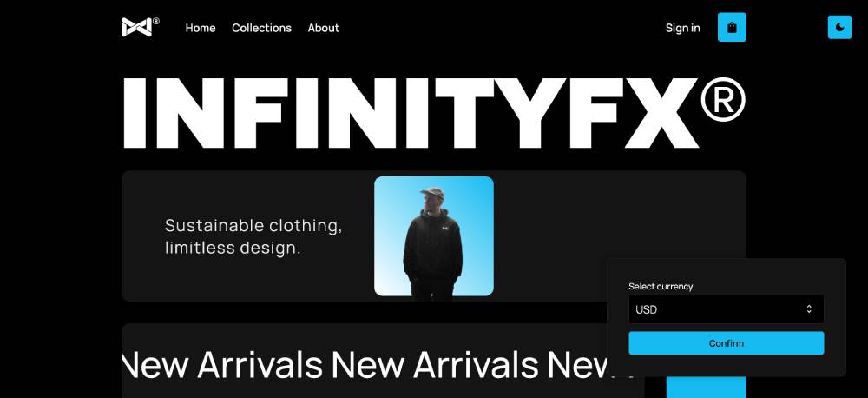This screenshot has width=868, height=398.
Task: Open the USD currency dropdown
Action: [727, 309]
